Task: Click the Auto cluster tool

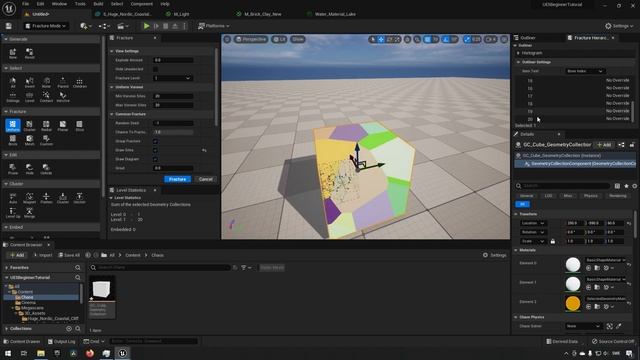Action: click(x=13, y=198)
